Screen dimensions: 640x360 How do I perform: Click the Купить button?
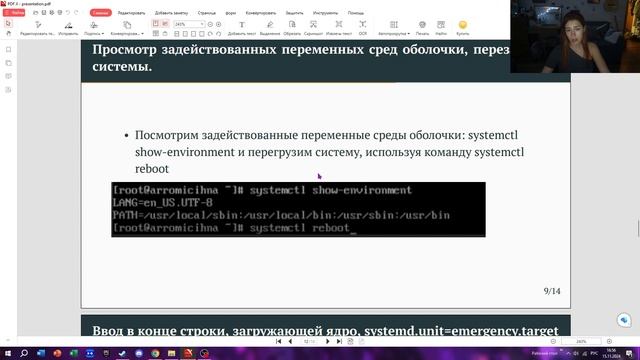click(x=462, y=28)
